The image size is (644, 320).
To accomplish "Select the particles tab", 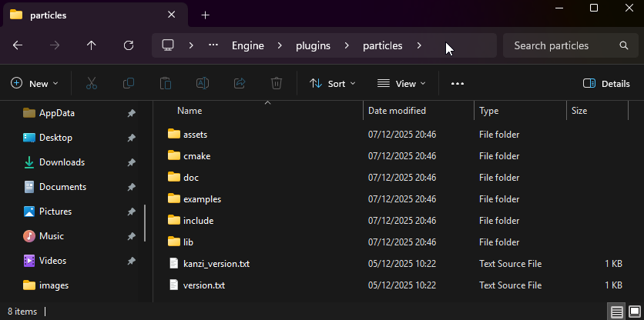I will [x=96, y=15].
